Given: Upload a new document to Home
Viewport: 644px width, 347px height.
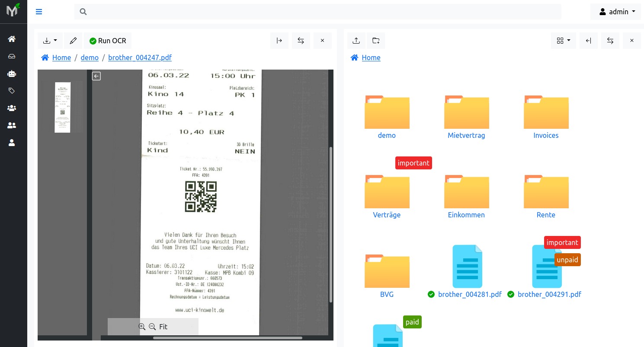Looking at the screenshot, I should point(356,40).
